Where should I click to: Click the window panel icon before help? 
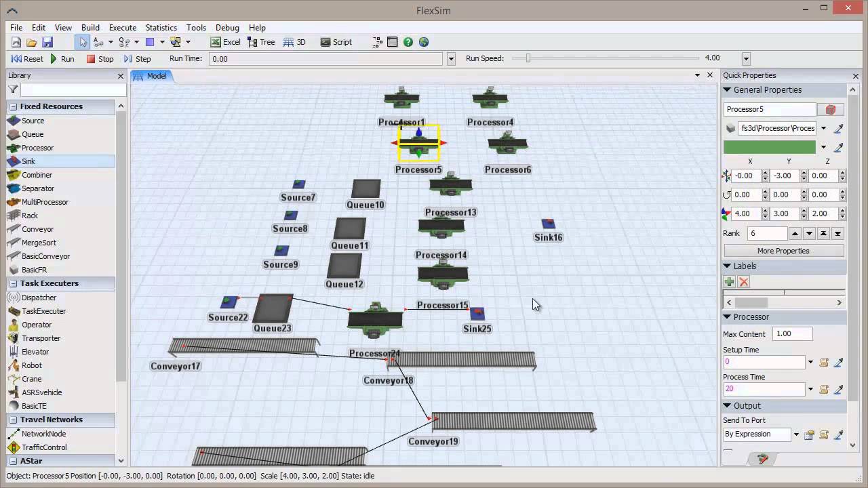392,42
